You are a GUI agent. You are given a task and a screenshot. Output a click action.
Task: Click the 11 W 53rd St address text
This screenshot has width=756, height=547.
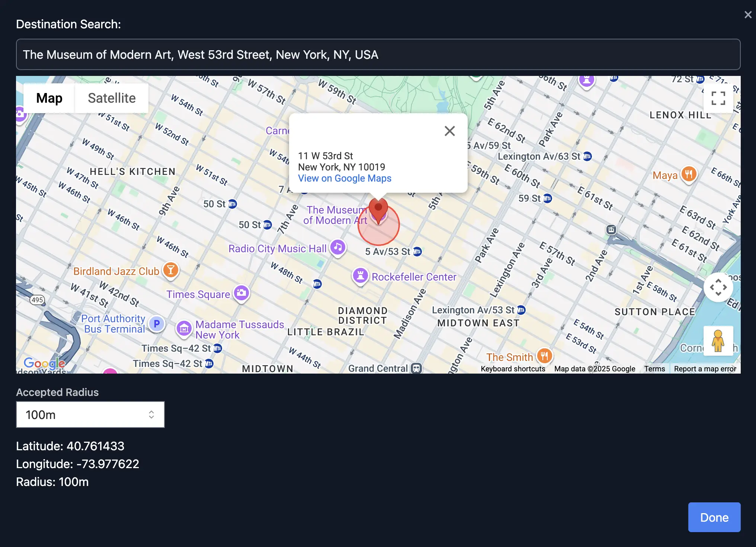[326, 156]
